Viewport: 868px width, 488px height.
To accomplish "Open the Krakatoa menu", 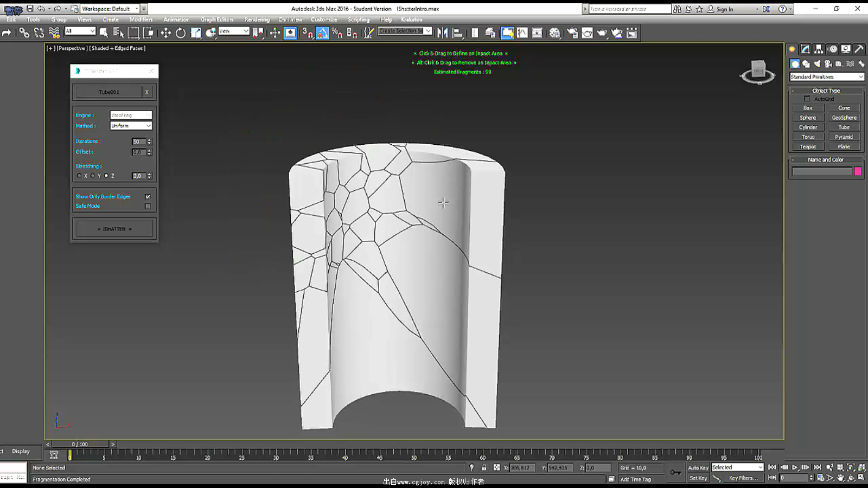I will [411, 20].
